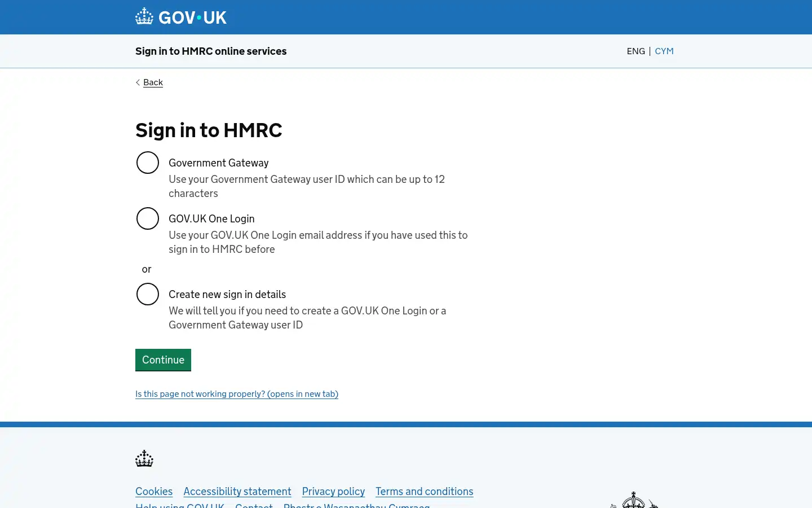
Task: Click the 'Create new sign in details' label
Action: click(227, 294)
